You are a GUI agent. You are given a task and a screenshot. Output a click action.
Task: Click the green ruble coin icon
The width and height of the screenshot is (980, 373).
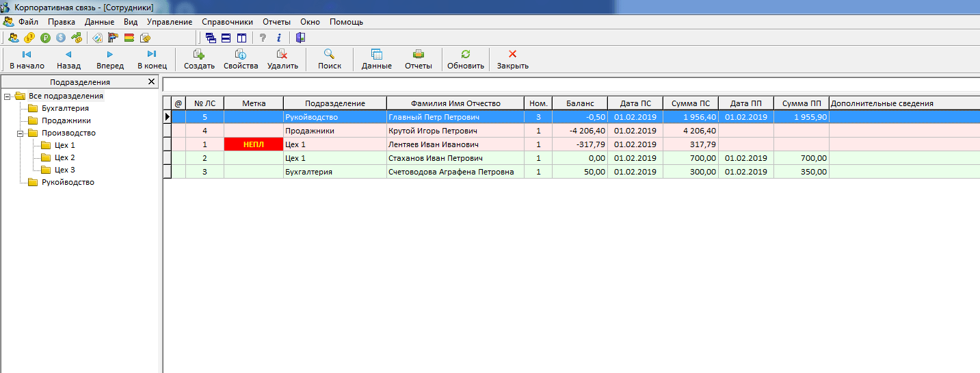click(45, 38)
